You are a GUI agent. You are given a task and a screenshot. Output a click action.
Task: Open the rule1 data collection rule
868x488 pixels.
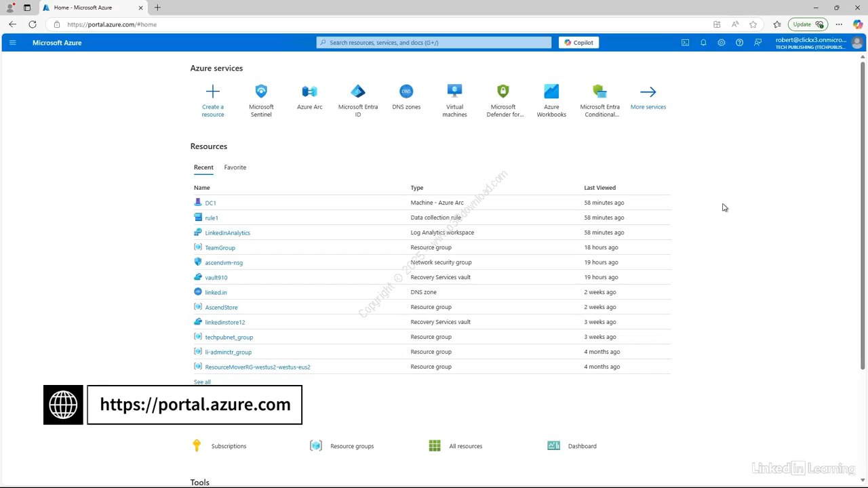tap(212, 218)
